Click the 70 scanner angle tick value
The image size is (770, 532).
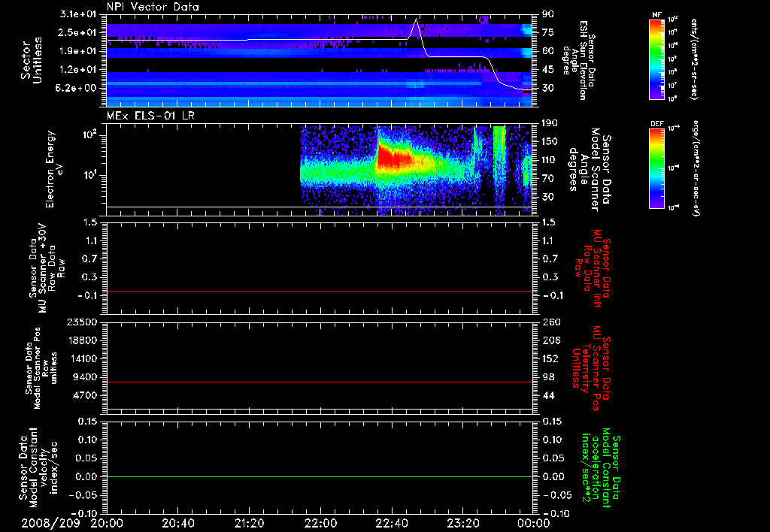[548, 178]
